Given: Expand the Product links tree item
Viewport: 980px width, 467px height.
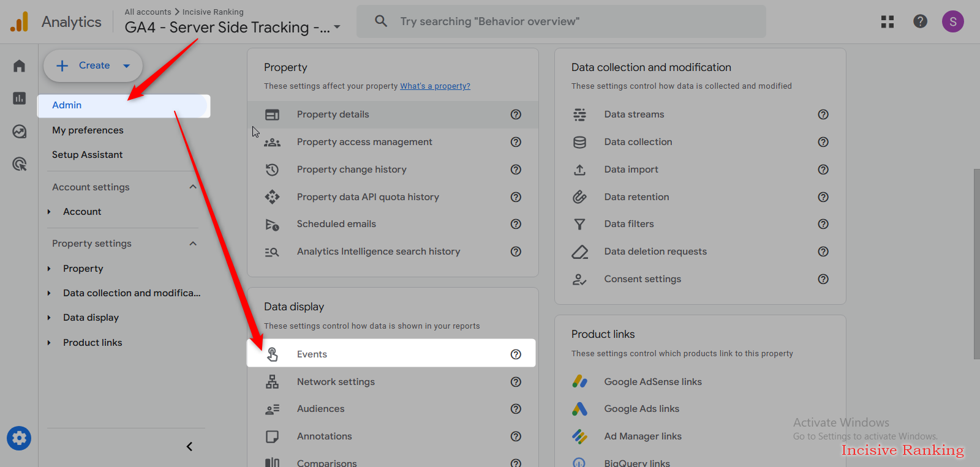Looking at the screenshot, I should [49, 343].
